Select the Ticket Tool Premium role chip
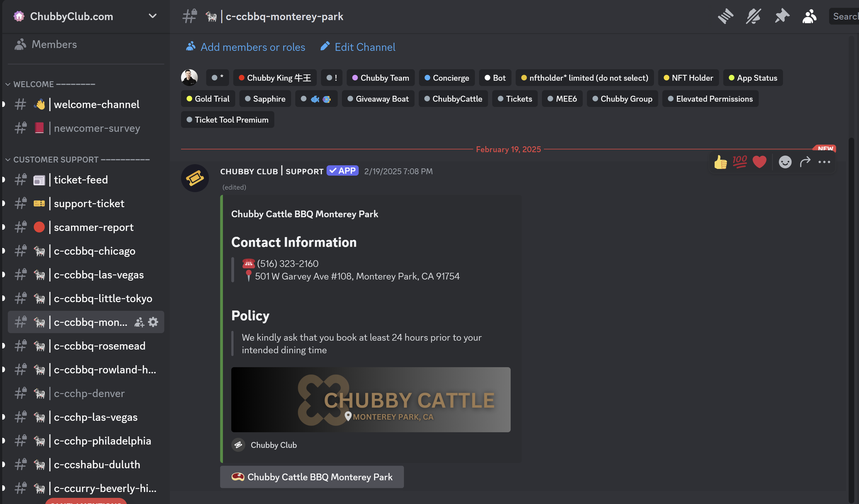 pos(227,120)
